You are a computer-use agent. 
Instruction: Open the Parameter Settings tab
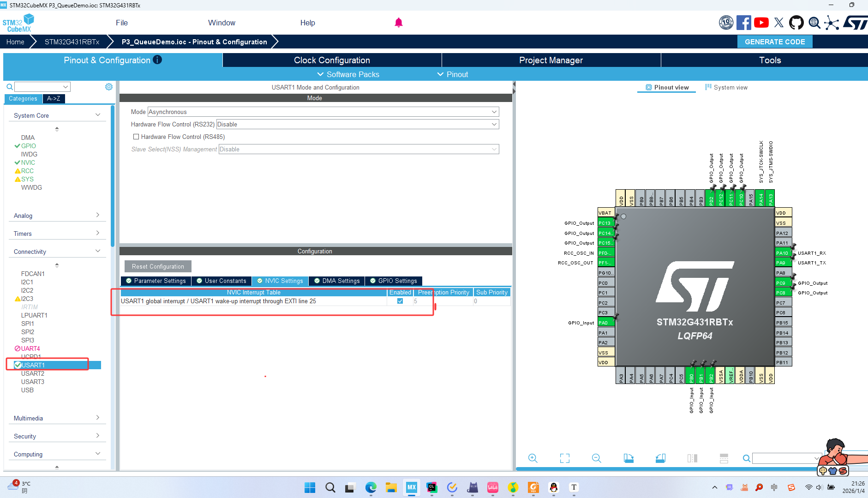(156, 281)
